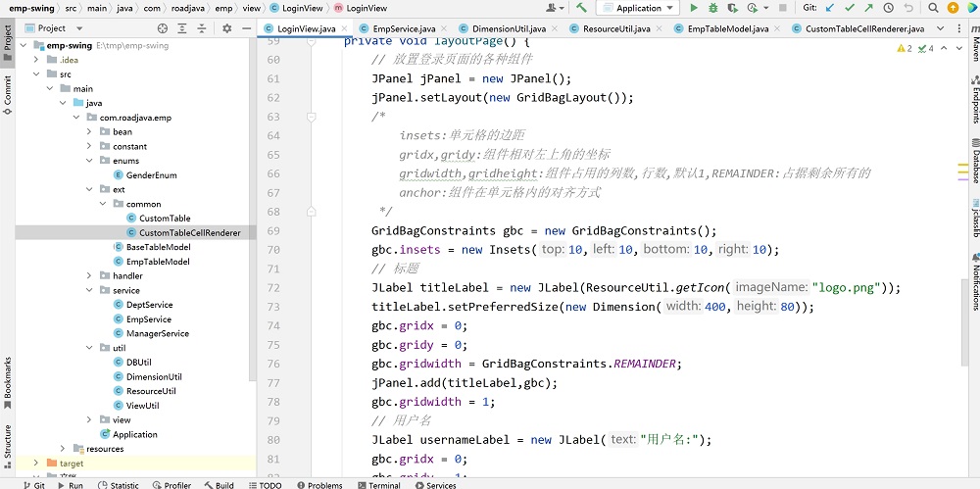Viewport: 980px width, 489px height.
Task: Expand the view package
Action: 90,419
